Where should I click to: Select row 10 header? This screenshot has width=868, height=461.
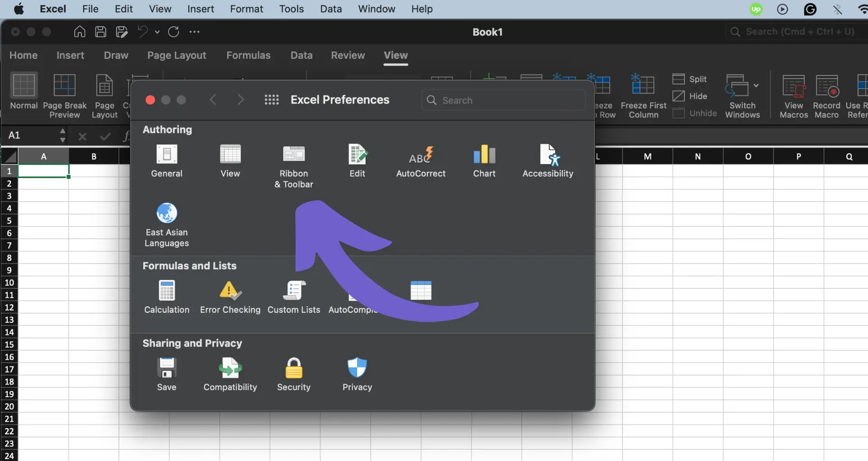pyautogui.click(x=9, y=282)
